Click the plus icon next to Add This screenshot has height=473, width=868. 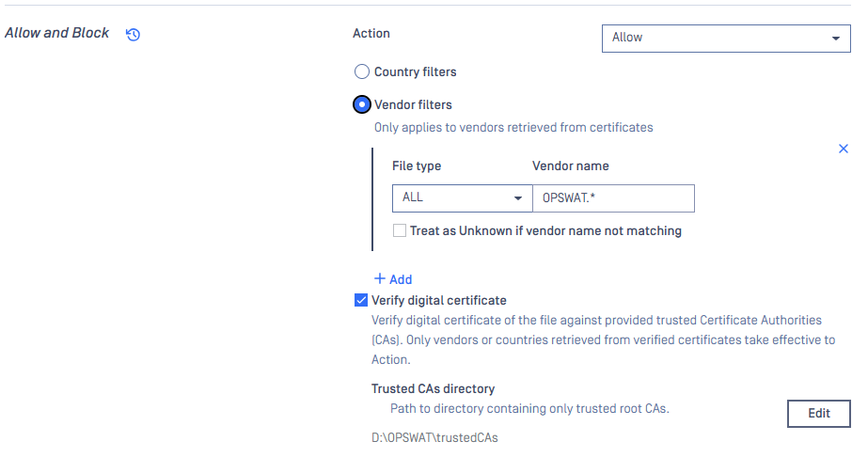[x=380, y=278]
